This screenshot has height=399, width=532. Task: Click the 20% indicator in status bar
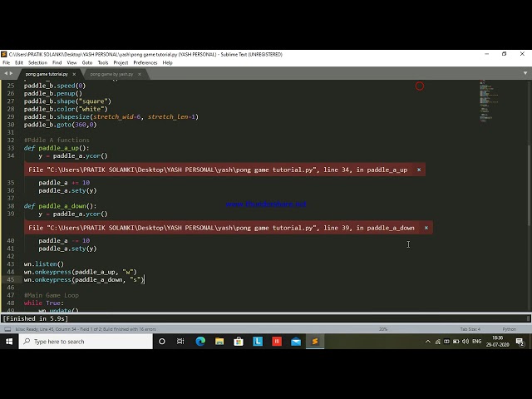coord(383,329)
